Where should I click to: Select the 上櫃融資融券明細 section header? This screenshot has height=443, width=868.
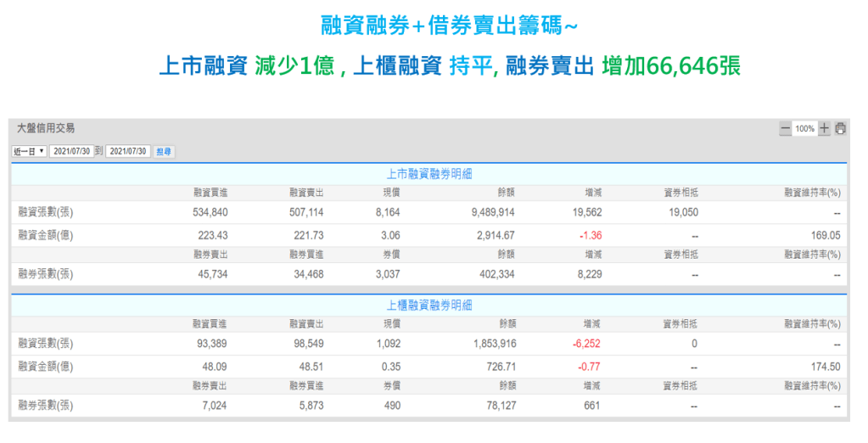click(428, 305)
